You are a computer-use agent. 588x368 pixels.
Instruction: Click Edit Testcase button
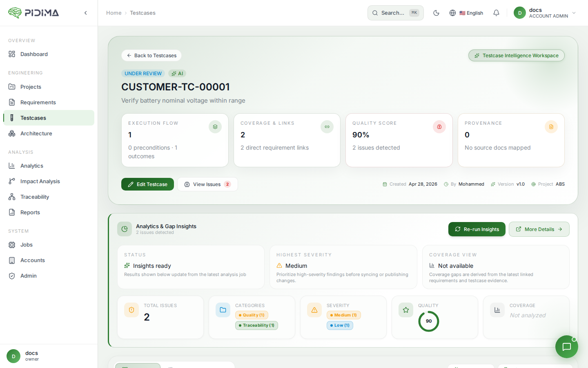tap(147, 184)
